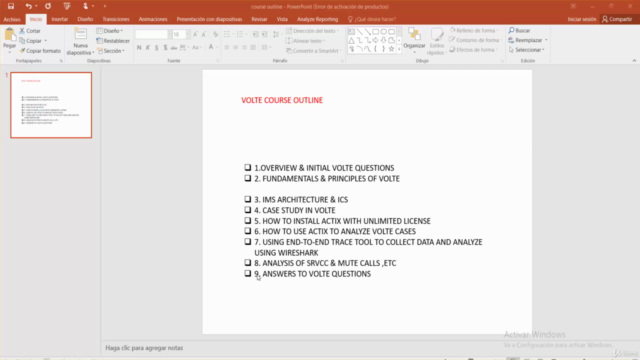Image resolution: width=640 pixels, height=360 pixels.
Task: Click the ¿Qué desea hacer? search box
Action: click(x=371, y=19)
